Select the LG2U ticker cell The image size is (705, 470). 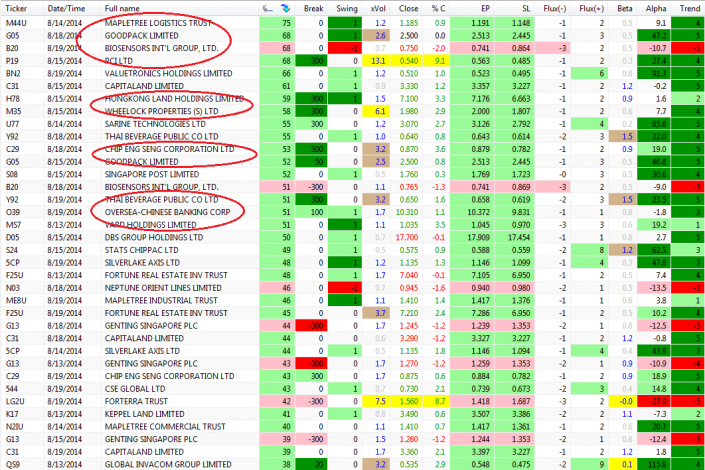14,399
